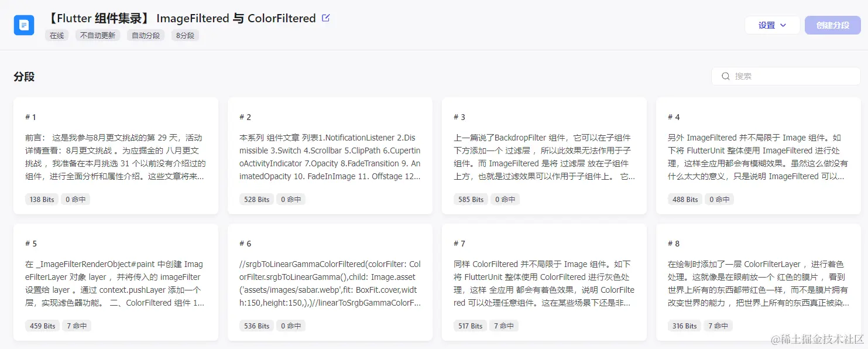Open segment card # 5
The height and width of the screenshot is (349, 868).
[116, 282]
